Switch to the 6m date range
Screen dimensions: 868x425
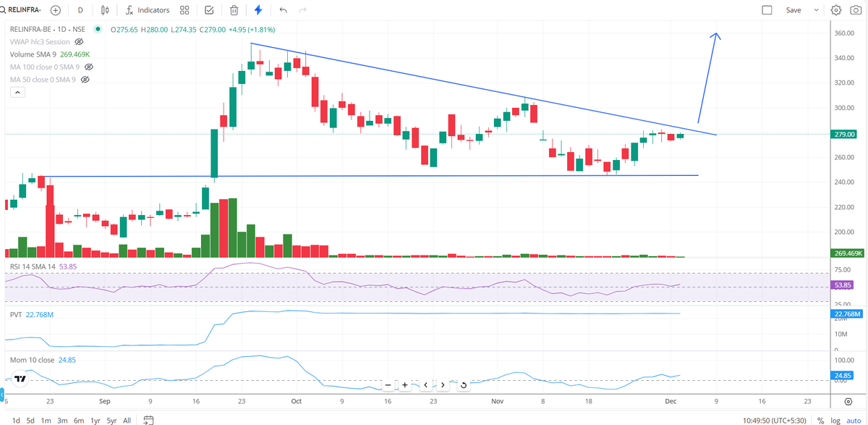coord(78,420)
